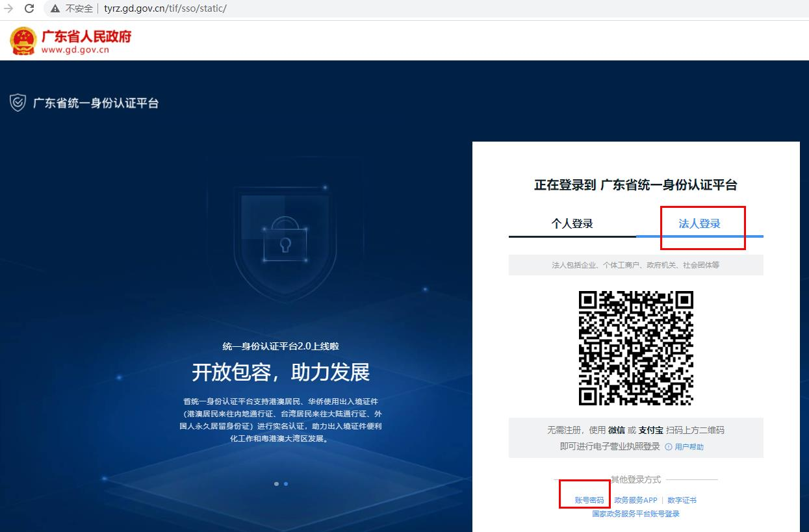The image size is (809, 532).
Task: Click the insecure site warning triangle icon
Action: click(x=56, y=8)
